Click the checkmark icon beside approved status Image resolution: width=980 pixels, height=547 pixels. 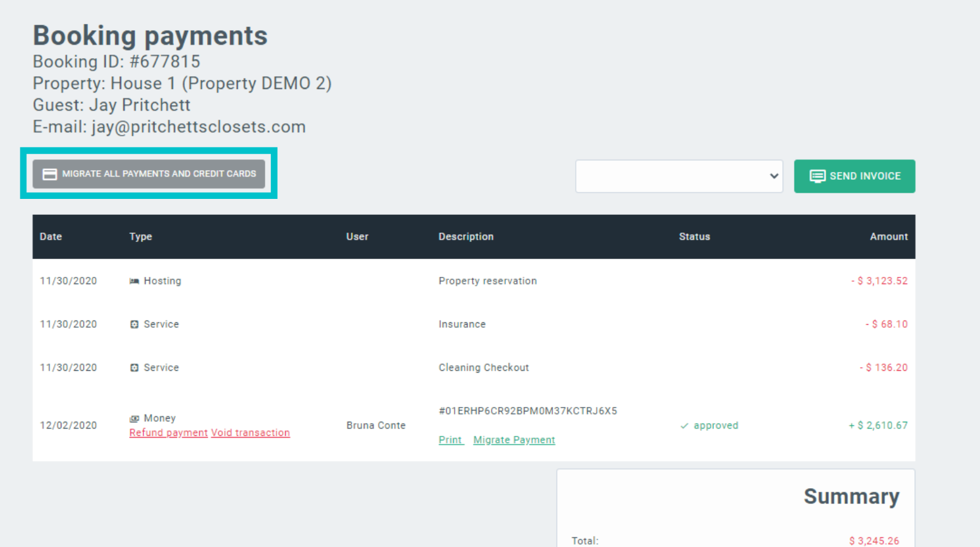[x=684, y=426]
